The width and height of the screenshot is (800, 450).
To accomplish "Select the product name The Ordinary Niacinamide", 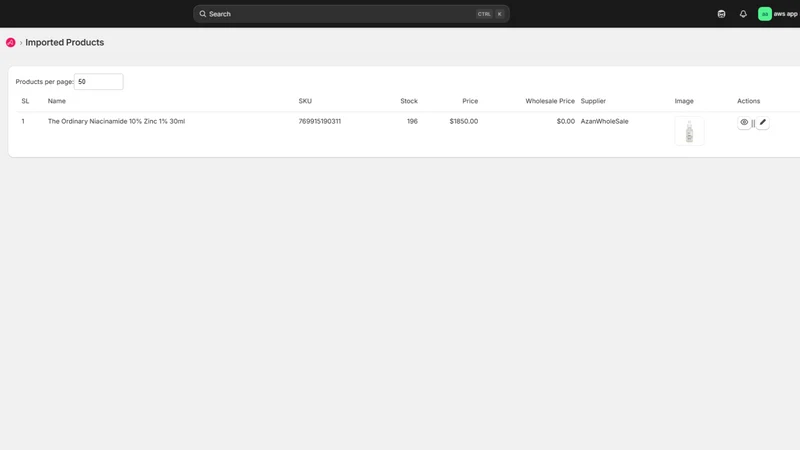I will (x=116, y=121).
